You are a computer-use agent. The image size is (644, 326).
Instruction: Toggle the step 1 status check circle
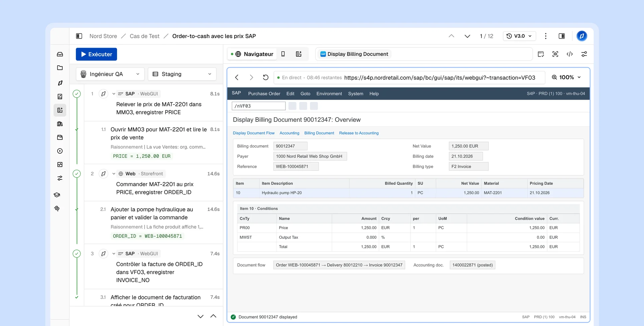[77, 94]
